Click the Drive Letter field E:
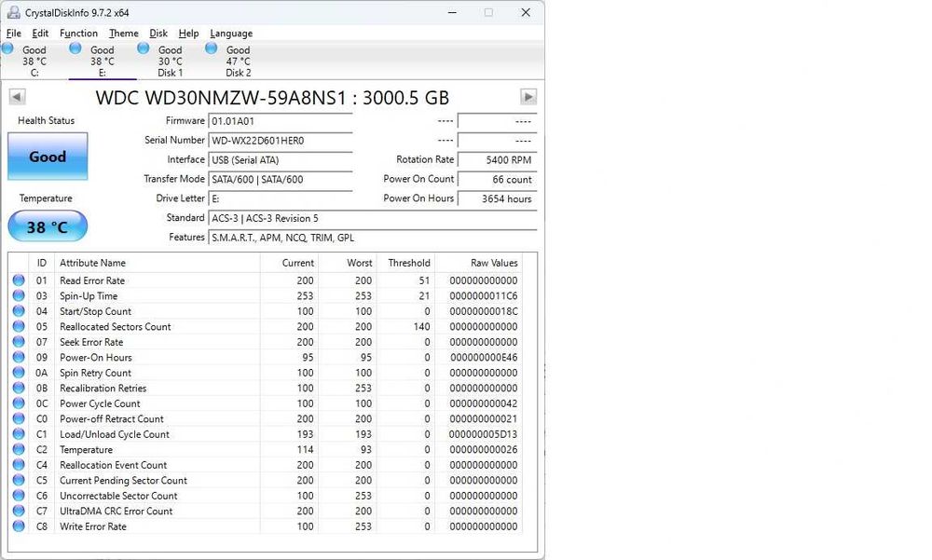This screenshot has height=560, width=932. pos(281,198)
